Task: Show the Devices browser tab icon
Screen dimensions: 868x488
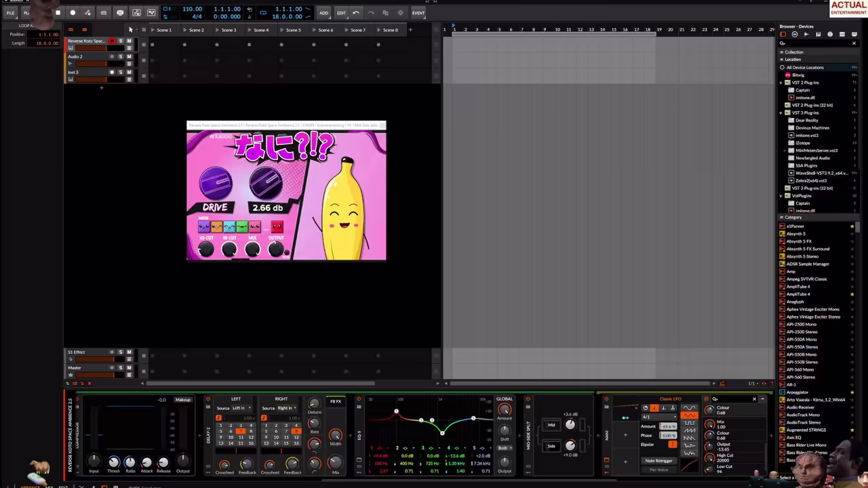Action: (783, 35)
